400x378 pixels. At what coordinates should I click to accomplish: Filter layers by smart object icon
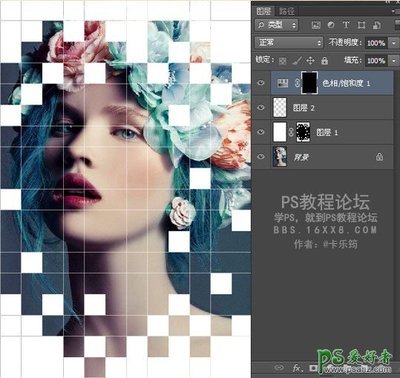[377, 25]
